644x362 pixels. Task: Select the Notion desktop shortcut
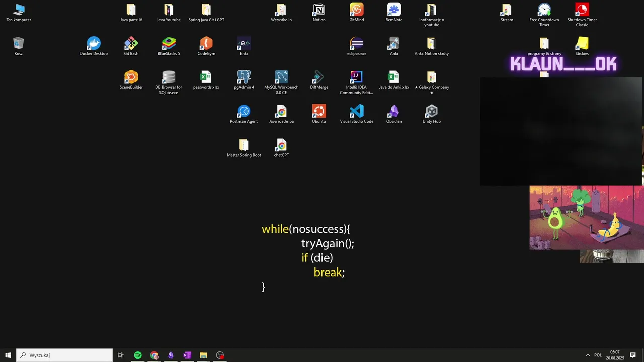pos(319,13)
